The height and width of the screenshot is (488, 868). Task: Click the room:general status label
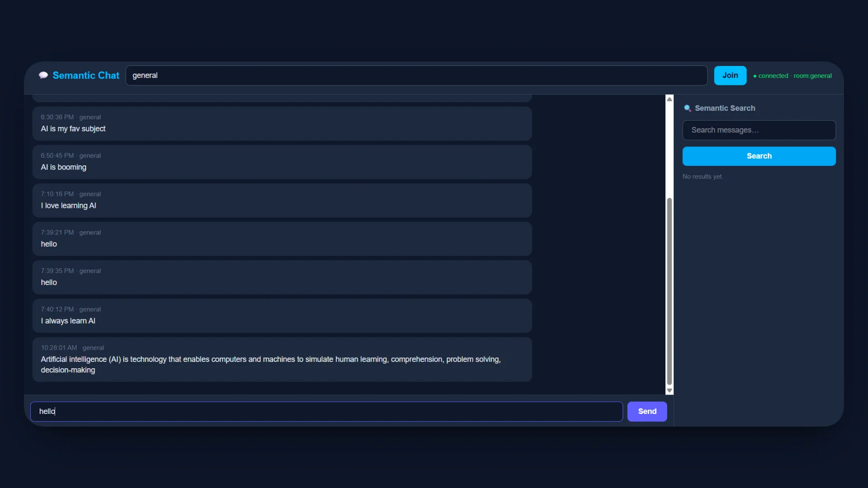point(812,75)
